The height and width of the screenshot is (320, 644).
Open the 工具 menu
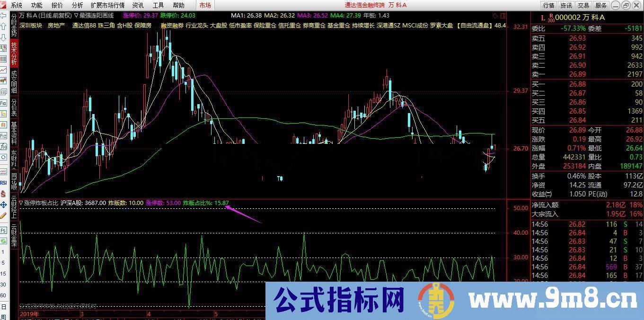158,6
